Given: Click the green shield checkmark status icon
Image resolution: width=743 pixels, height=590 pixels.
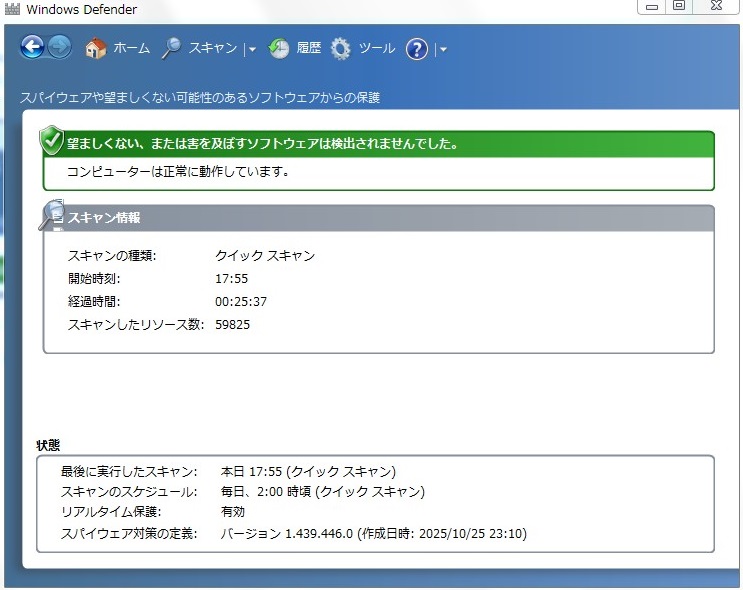Looking at the screenshot, I should (x=52, y=141).
